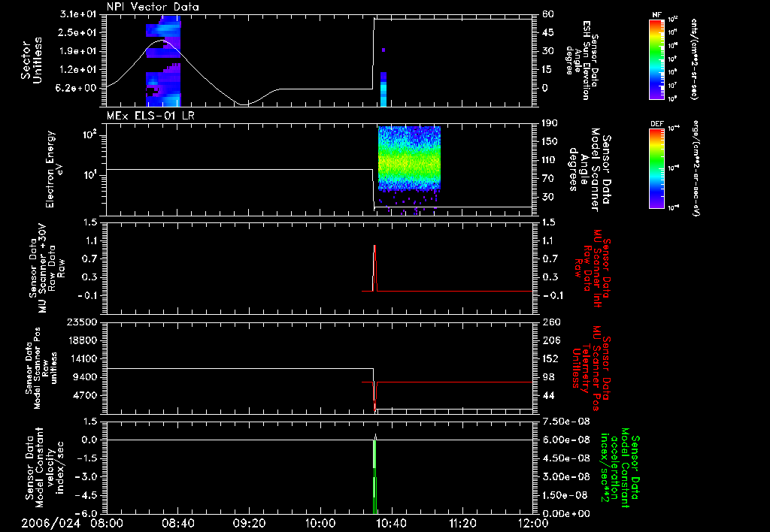This screenshot has width=770, height=532.
Task: Click the '0.00e+00' acceleration tick value
Action: pyautogui.click(x=565, y=513)
